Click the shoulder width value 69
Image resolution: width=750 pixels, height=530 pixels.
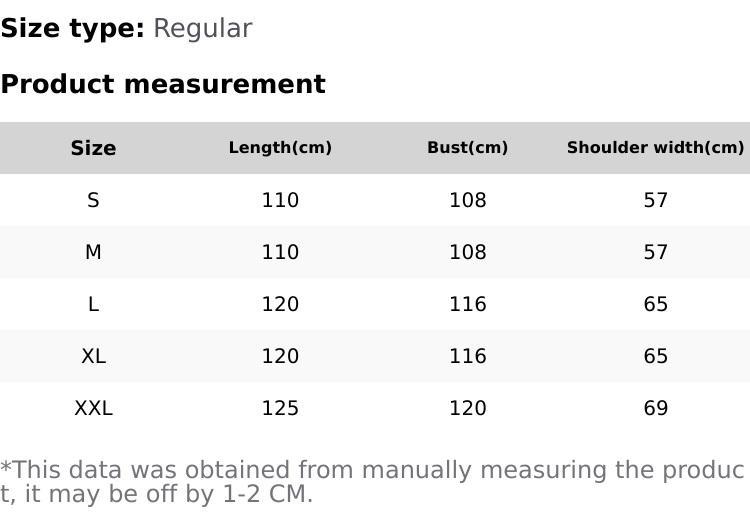click(x=655, y=408)
